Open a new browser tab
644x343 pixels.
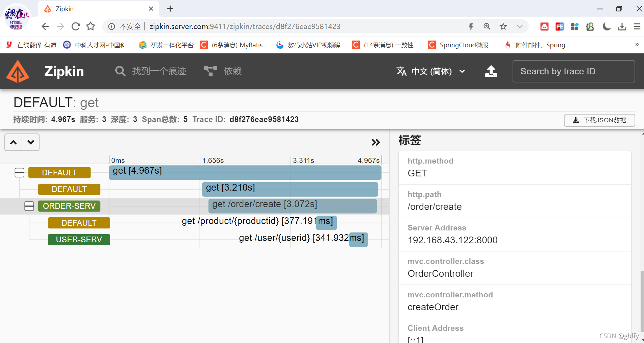[170, 9]
